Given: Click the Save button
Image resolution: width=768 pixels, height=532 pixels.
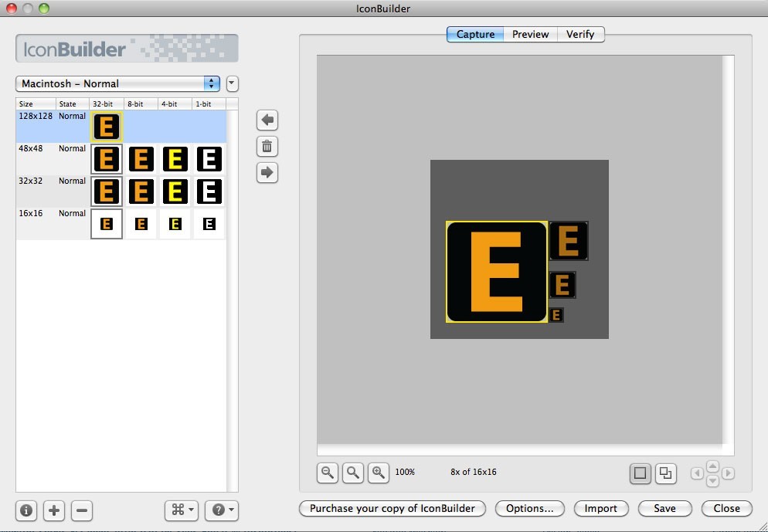Looking at the screenshot, I should point(664,509).
